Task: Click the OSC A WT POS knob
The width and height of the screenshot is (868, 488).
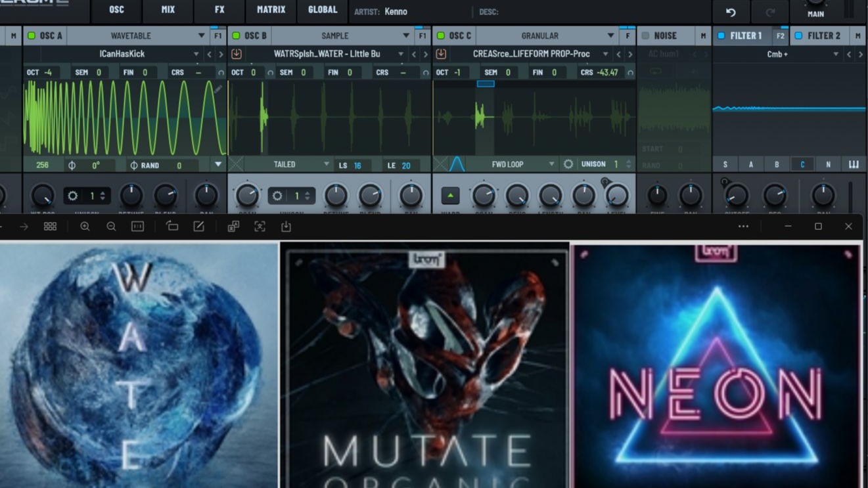Action: coord(43,195)
